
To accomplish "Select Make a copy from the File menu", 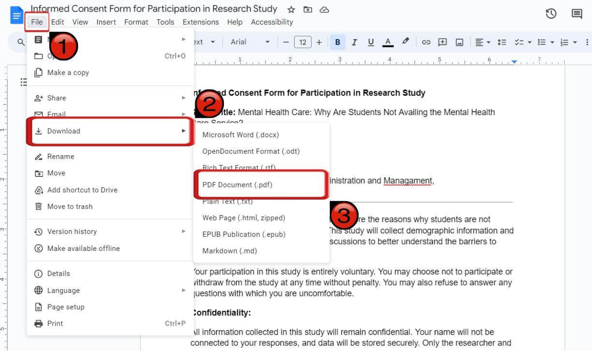I will coord(68,73).
